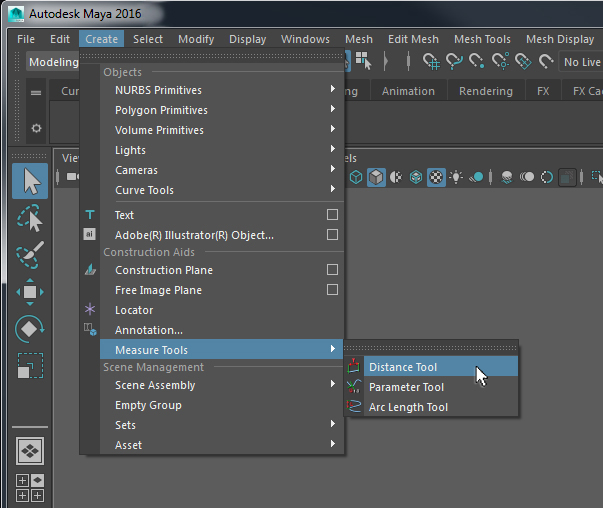Switch to Animation shelf tab
This screenshot has width=603, height=508.
[408, 91]
